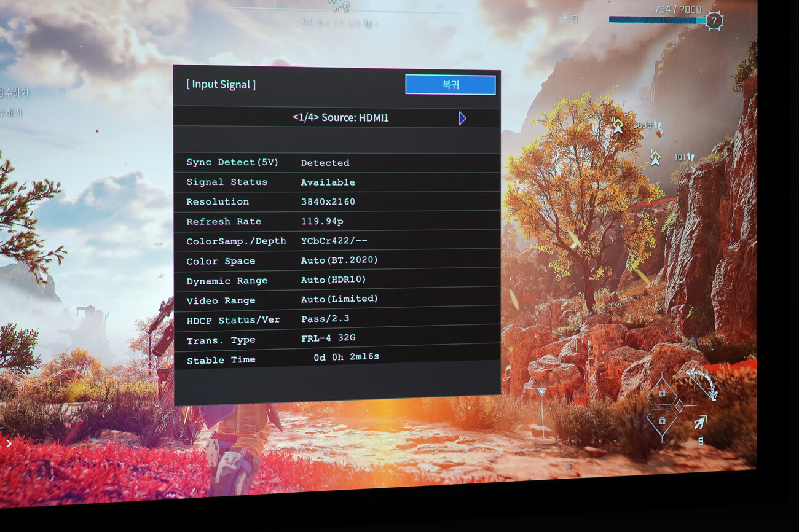Viewport: 799px width, 532px height.
Task: Click the upper locked weapon slot icon
Action: pyautogui.click(x=661, y=391)
